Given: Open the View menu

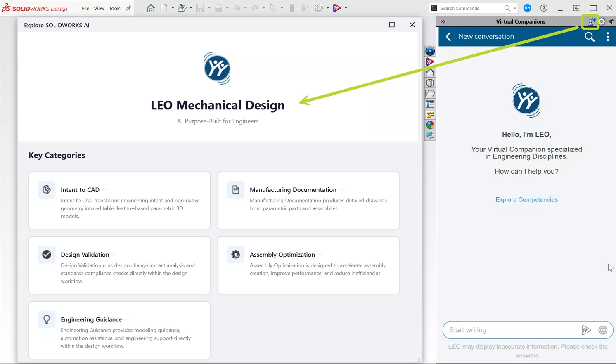Looking at the screenshot, I should click(x=99, y=8).
